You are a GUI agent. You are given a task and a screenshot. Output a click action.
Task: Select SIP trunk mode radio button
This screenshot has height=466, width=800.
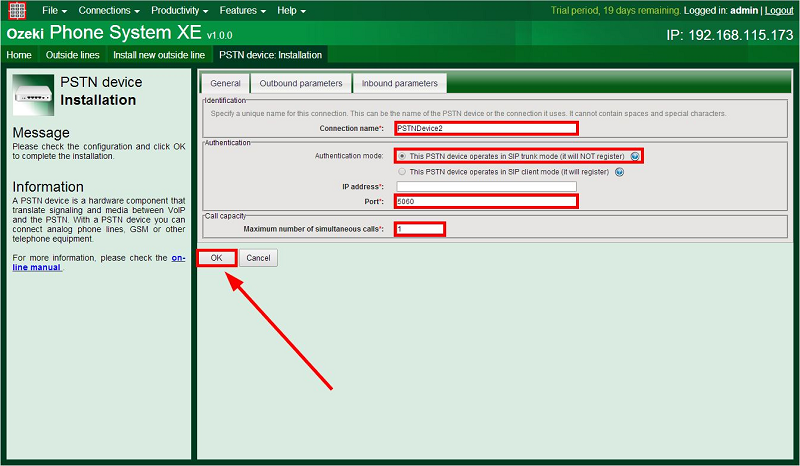point(402,157)
